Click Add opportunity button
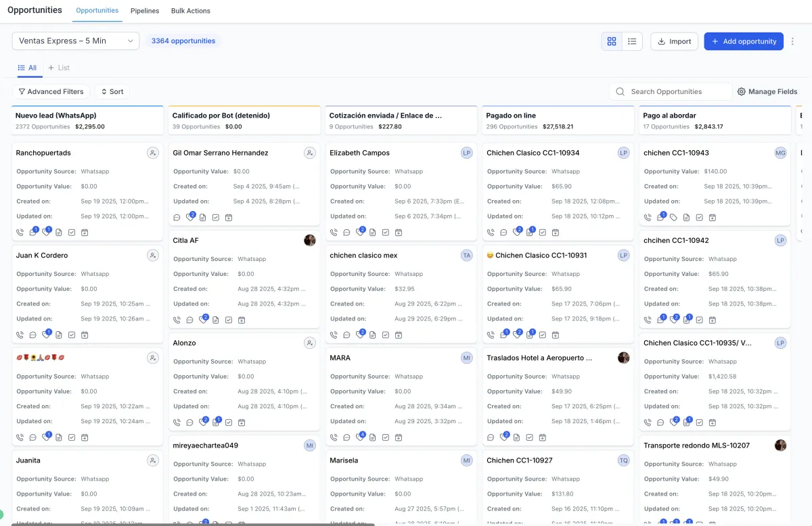The image size is (812, 526). (744, 41)
